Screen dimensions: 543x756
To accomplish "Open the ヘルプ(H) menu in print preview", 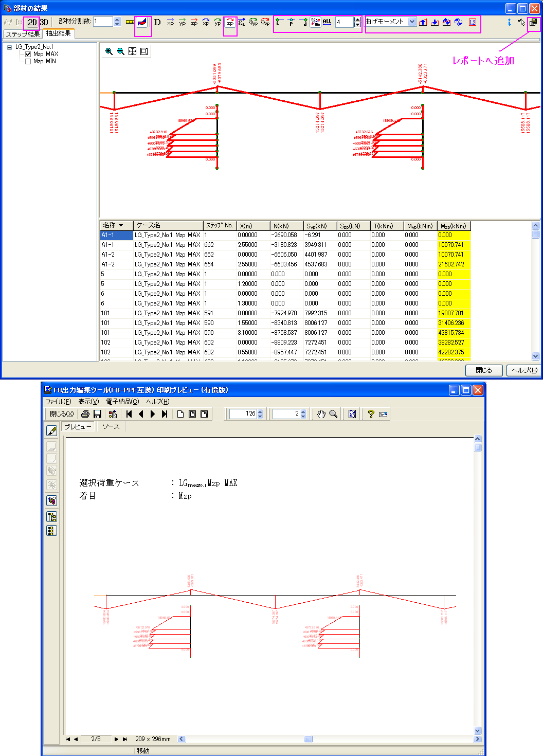I will (158, 402).
